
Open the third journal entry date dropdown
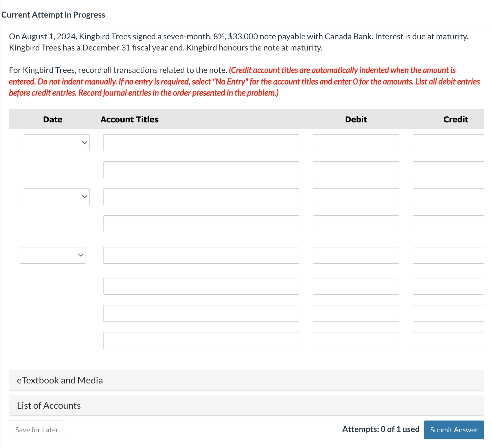53,255
